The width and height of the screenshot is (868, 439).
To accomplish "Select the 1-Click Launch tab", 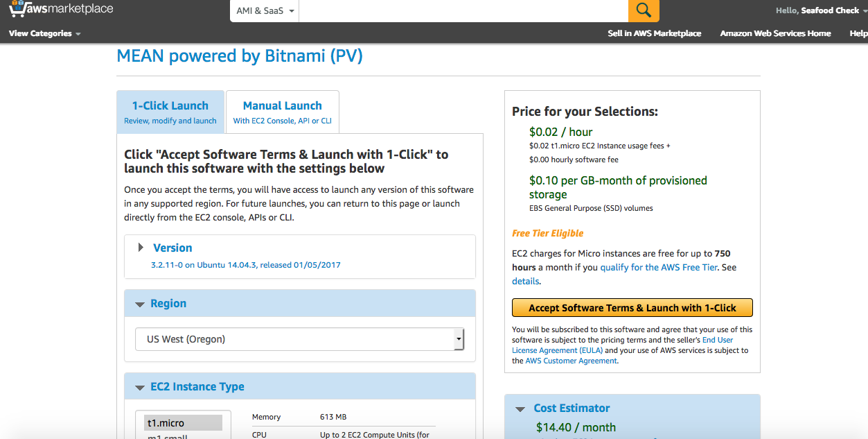I will [170, 112].
